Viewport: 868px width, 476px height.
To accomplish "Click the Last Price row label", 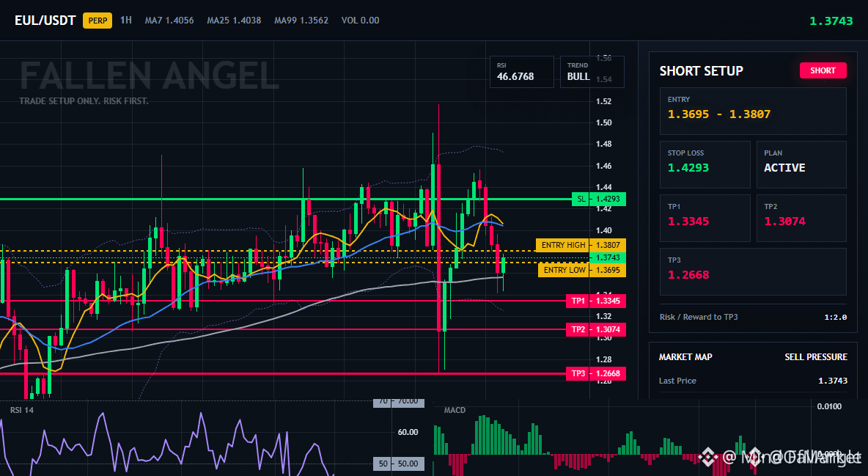I will pyautogui.click(x=677, y=381).
